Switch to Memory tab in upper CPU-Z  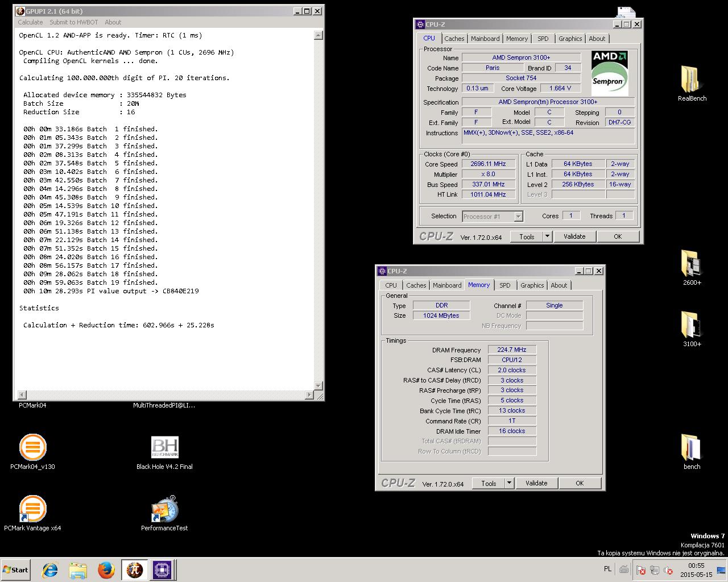pyautogui.click(x=517, y=39)
